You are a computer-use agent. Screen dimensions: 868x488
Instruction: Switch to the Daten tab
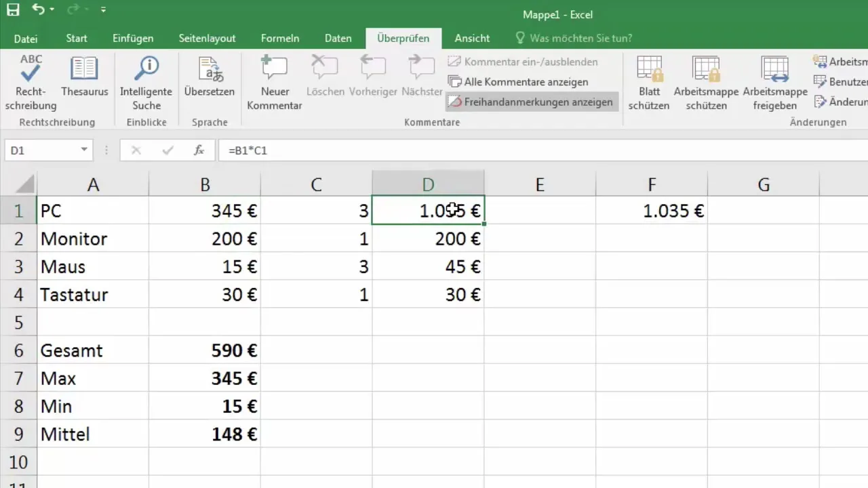338,39
